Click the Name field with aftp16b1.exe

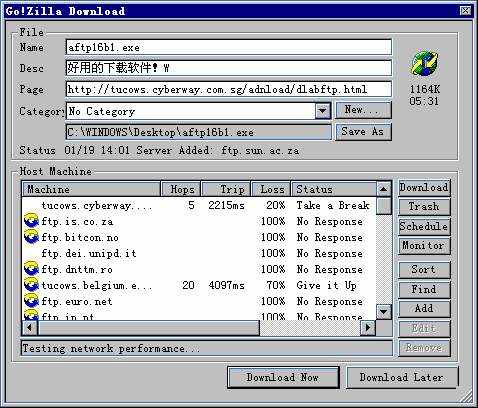[x=229, y=47]
